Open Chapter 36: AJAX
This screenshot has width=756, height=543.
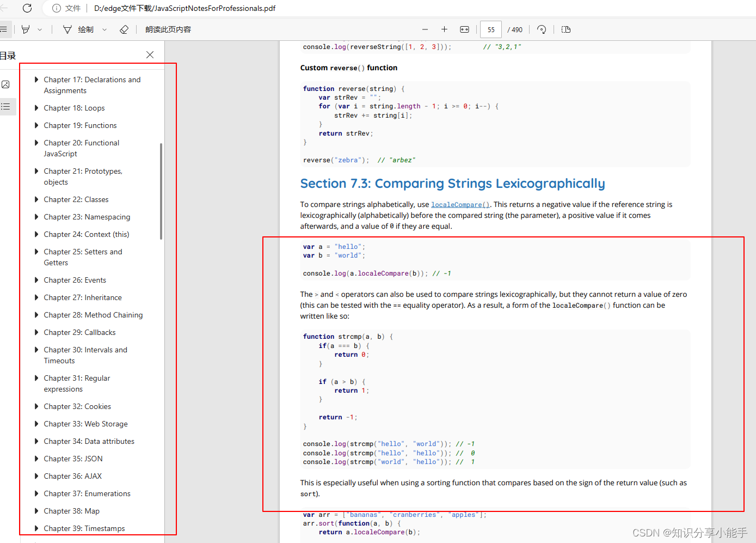pyautogui.click(x=73, y=476)
